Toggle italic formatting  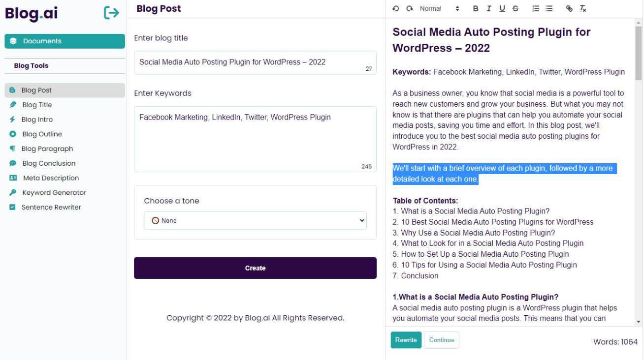(x=489, y=8)
